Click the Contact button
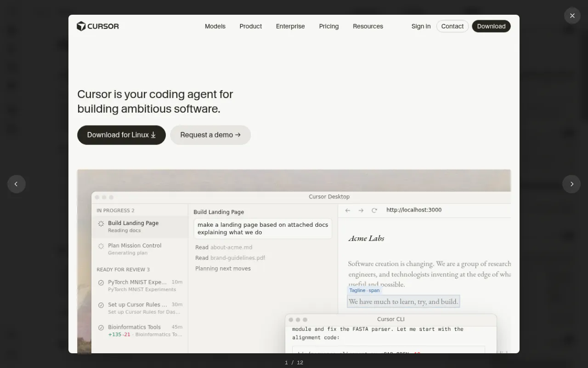This screenshot has width=588, height=368. tap(452, 26)
